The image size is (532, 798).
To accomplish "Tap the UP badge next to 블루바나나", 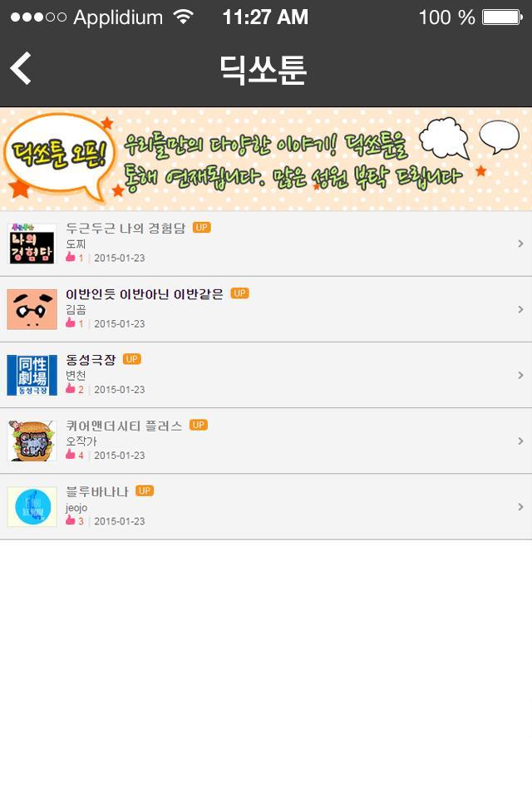I will tap(145, 491).
